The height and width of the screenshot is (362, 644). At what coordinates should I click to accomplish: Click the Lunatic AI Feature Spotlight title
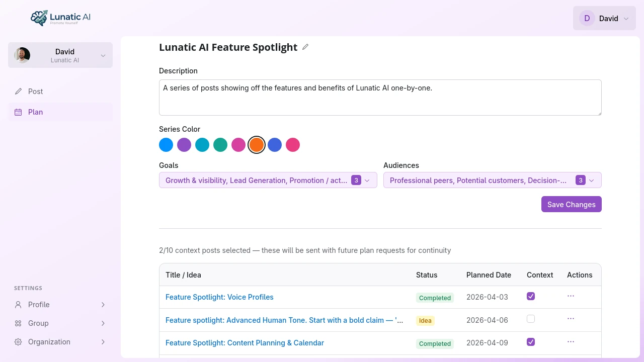(x=228, y=47)
